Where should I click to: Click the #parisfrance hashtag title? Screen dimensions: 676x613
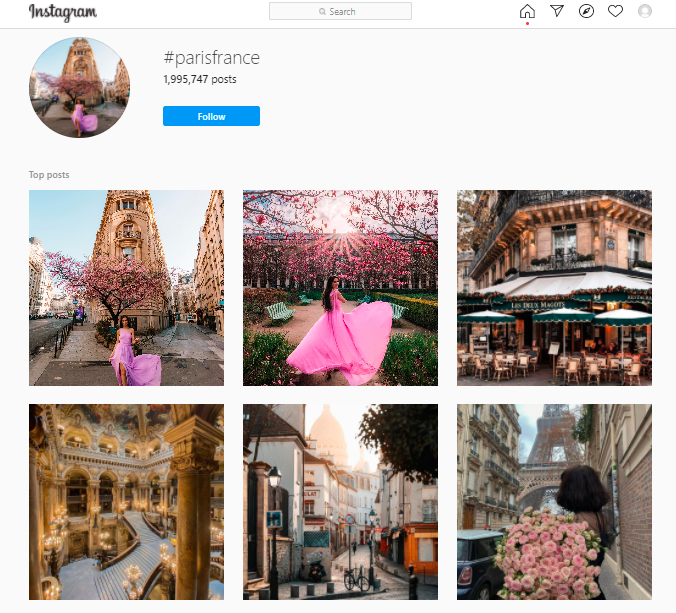click(211, 58)
